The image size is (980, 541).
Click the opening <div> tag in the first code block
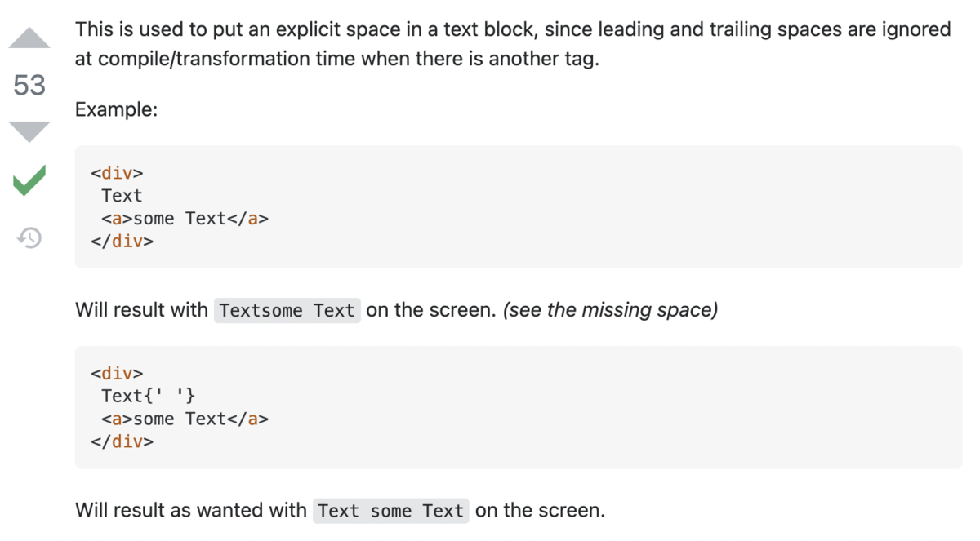point(117,173)
